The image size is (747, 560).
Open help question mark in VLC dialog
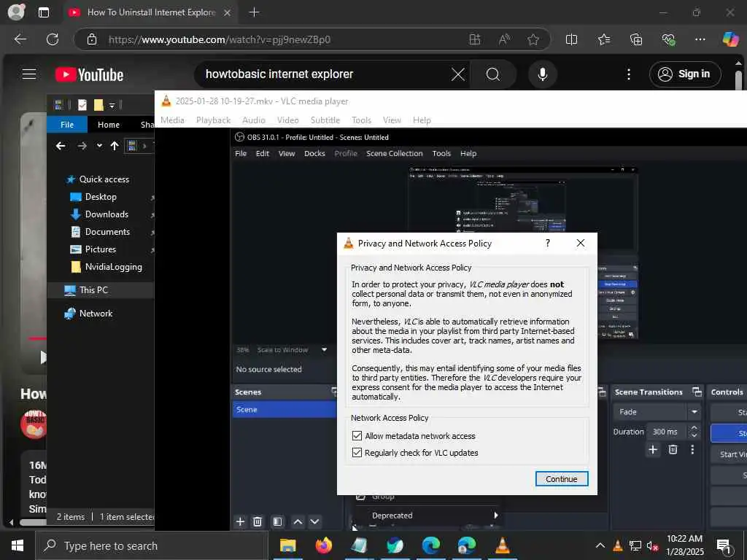coord(548,244)
